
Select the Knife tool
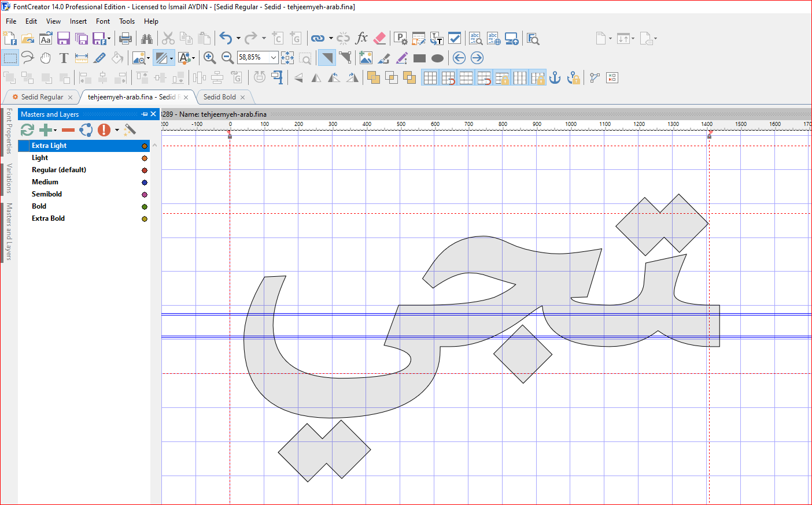pyautogui.click(x=99, y=58)
